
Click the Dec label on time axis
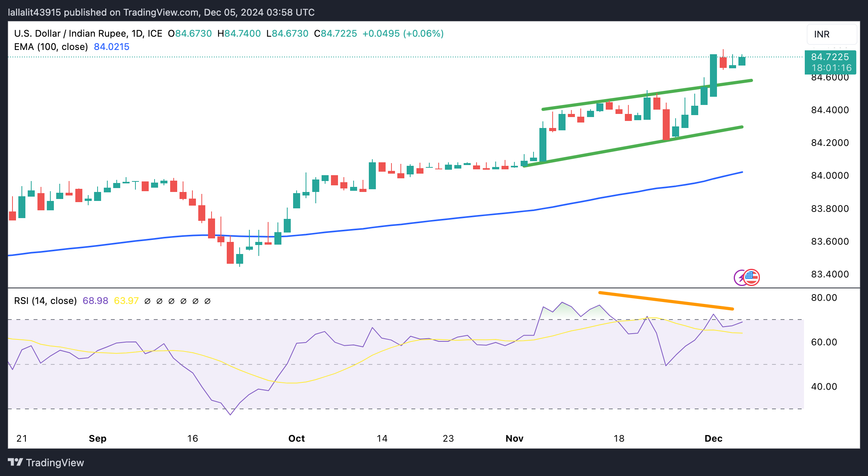[x=713, y=439]
